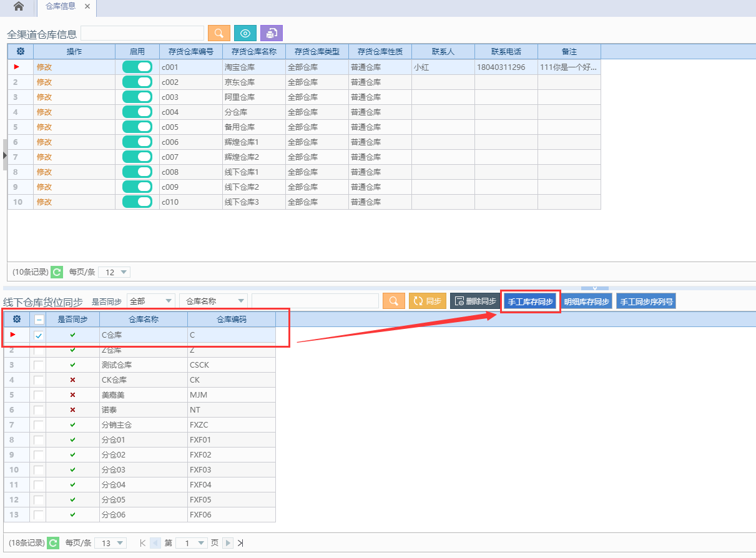Image resolution: width=756 pixels, height=558 pixels.
Task: Select the 辉煌仓库2 name cell
Action: coord(254,157)
